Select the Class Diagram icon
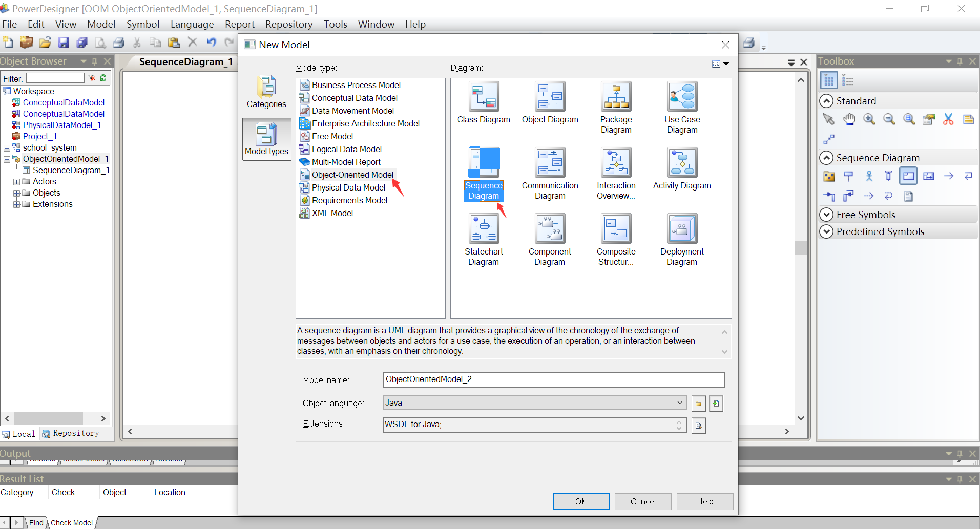The height and width of the screenshot is (529, 980). (484, 96)
